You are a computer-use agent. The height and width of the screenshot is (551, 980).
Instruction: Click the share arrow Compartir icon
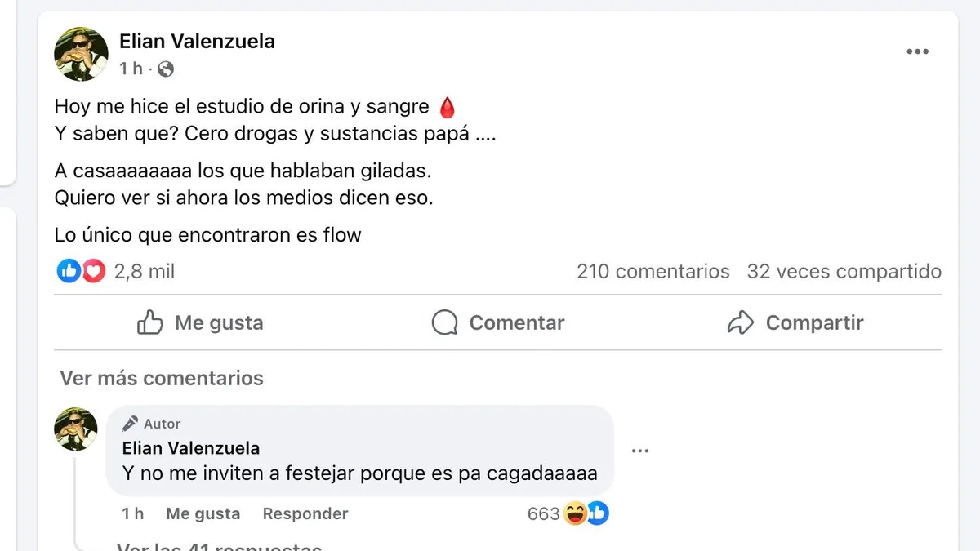click(740, 322)
